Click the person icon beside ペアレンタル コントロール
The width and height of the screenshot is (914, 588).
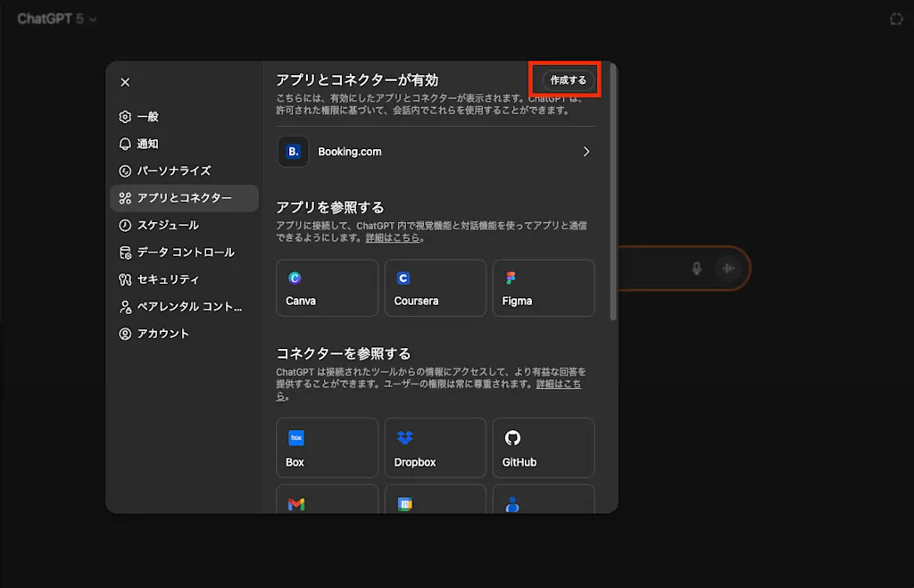[125, 307]
